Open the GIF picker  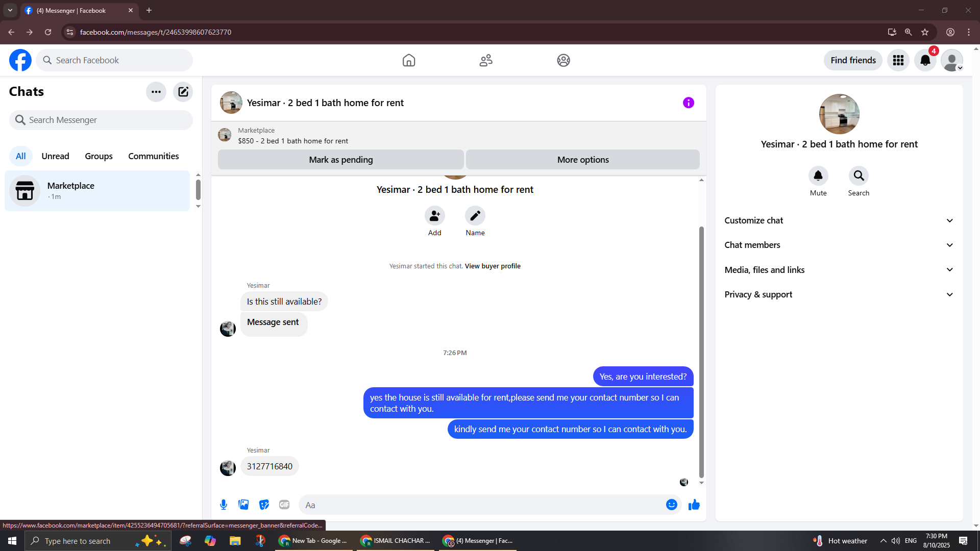pyautogui.click(x=284, y=505)
